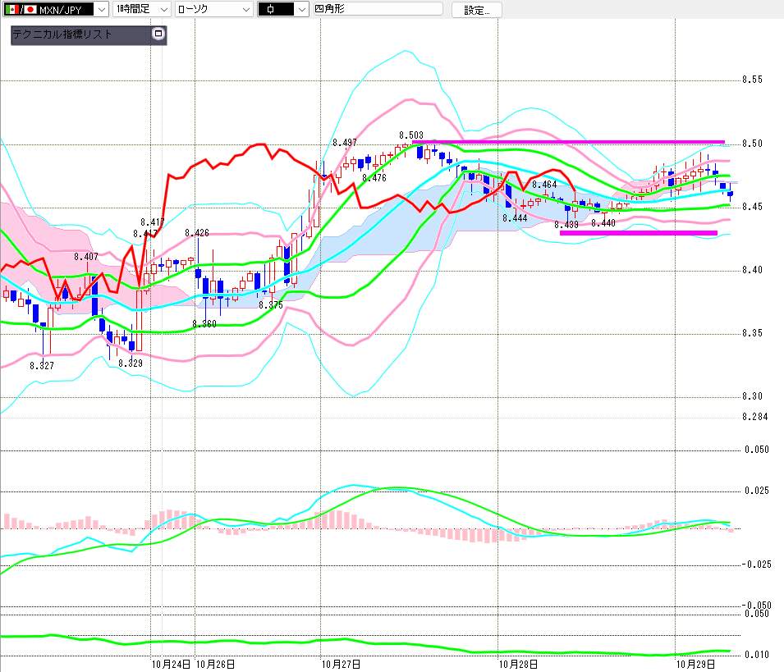Viewport: 784px width, 672px height.
Task: Click the 10月28日 date label on time axis
Action: [518, 664]
